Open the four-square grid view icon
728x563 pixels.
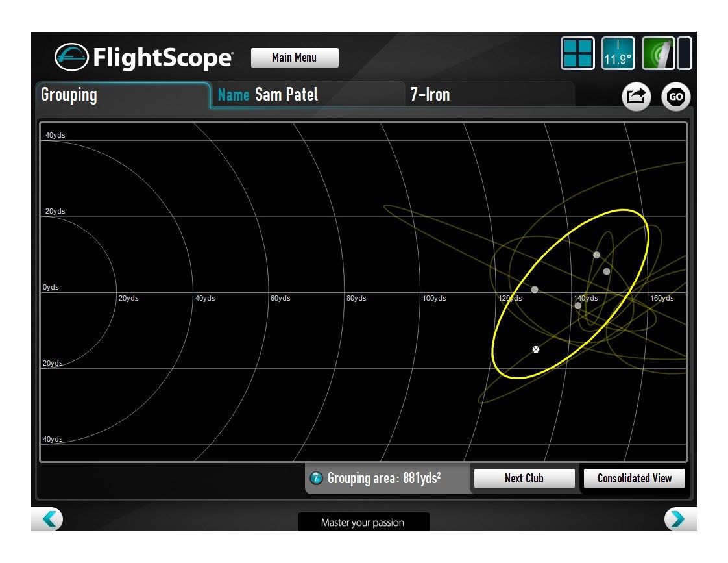tap(577, 53)
